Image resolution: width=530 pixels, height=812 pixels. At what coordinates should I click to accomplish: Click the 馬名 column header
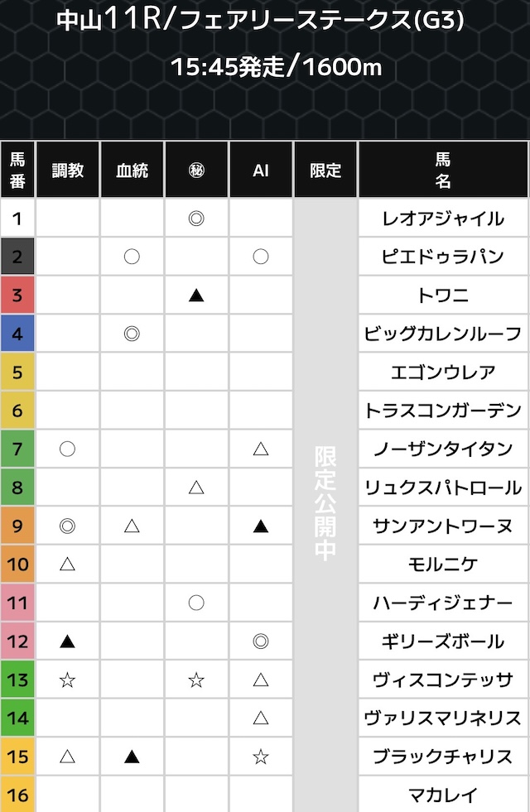pos(443,170)
